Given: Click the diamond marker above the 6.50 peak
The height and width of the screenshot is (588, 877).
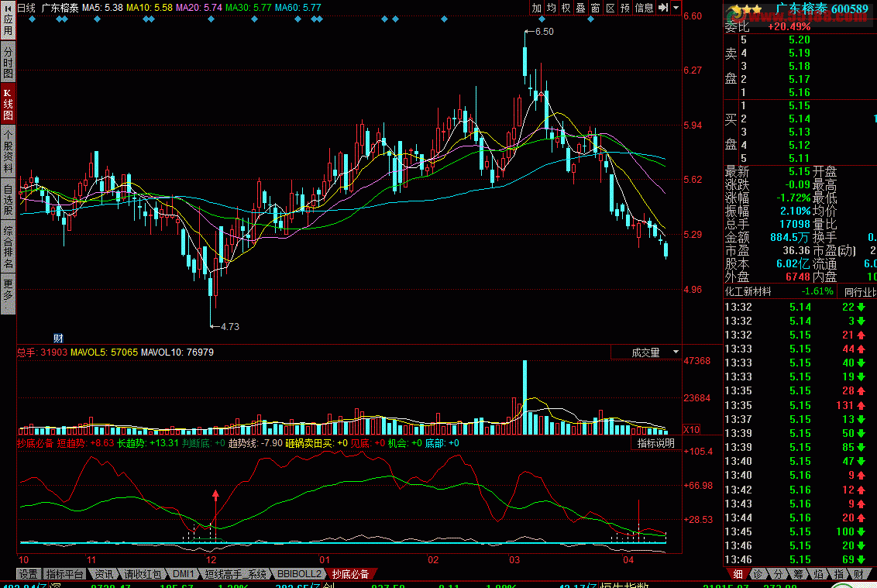Looking at the screenshot, I should pyautogui.click(x=542, y=19).
